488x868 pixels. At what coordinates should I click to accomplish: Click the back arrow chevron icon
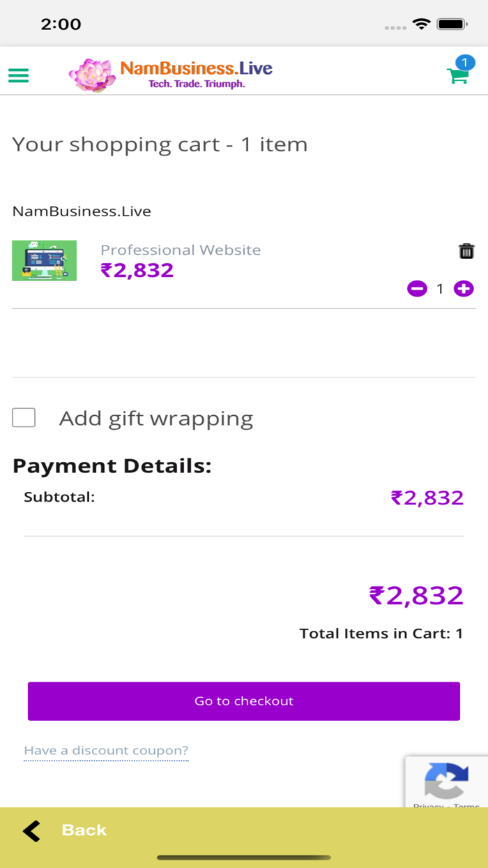(x=31, y=830)
